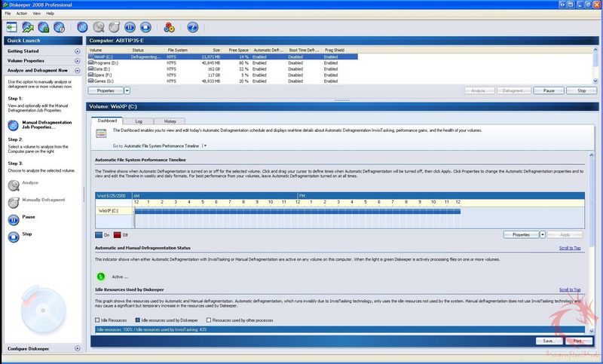This screenshot has width=603, height=364.
Task: Switch to the Log tab
Action: pos(139,121)
